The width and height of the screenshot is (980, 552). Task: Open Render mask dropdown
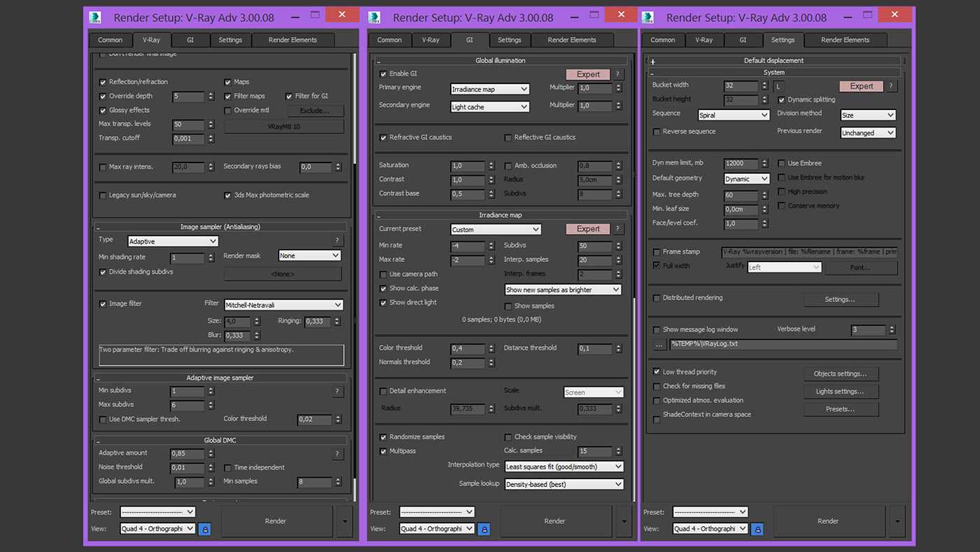[x=309, y=256]
